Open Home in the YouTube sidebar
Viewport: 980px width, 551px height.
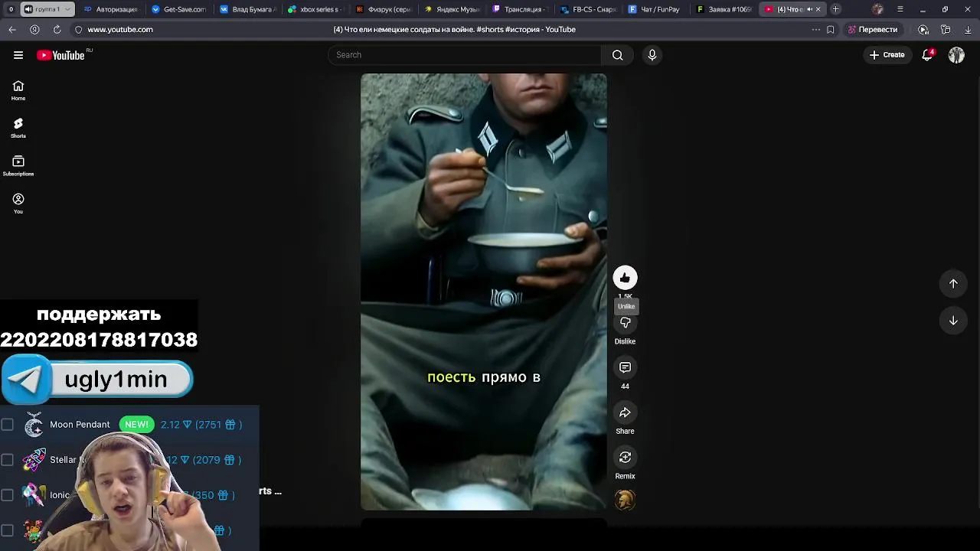(x=18, y=91)
